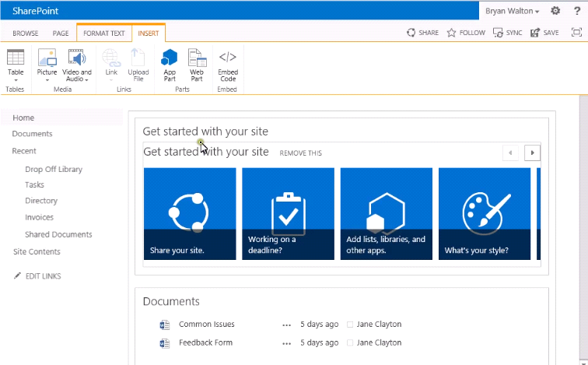This screenshot has width=588, height=365.
Task: Open the Common Issues document
Action: (x=207, y=324)
